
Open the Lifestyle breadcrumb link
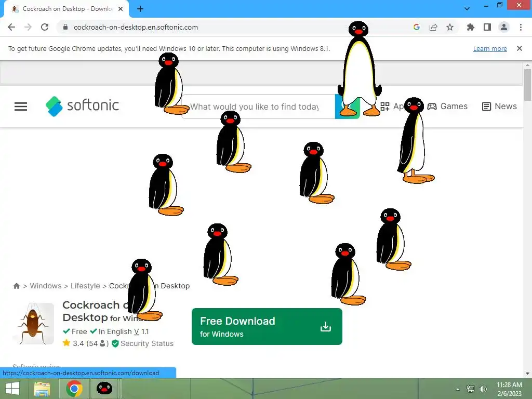(85, 286)
